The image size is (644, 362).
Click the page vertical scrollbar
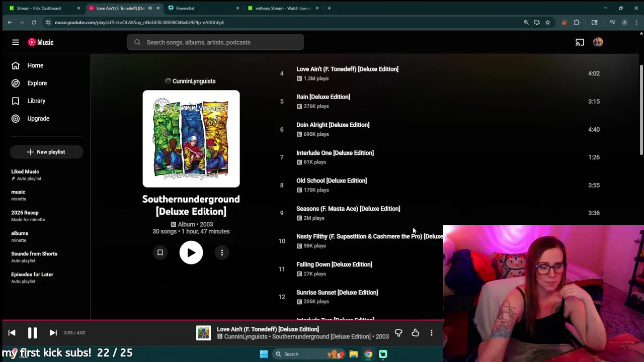coord(641,110)
